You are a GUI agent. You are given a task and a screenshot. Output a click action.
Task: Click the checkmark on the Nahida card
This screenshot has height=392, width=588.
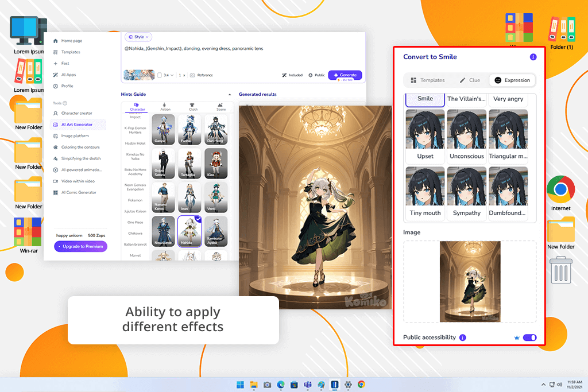click(198, 219)
